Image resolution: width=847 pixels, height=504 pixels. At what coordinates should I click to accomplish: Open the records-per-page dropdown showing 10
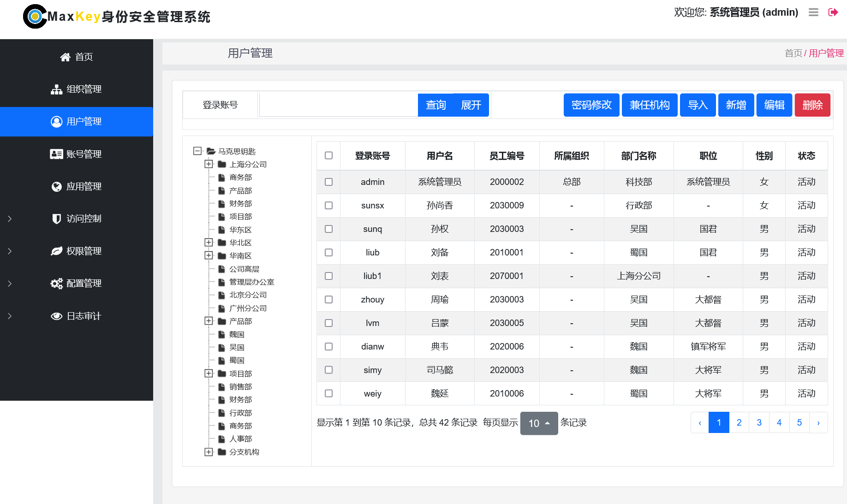point(539,423)
